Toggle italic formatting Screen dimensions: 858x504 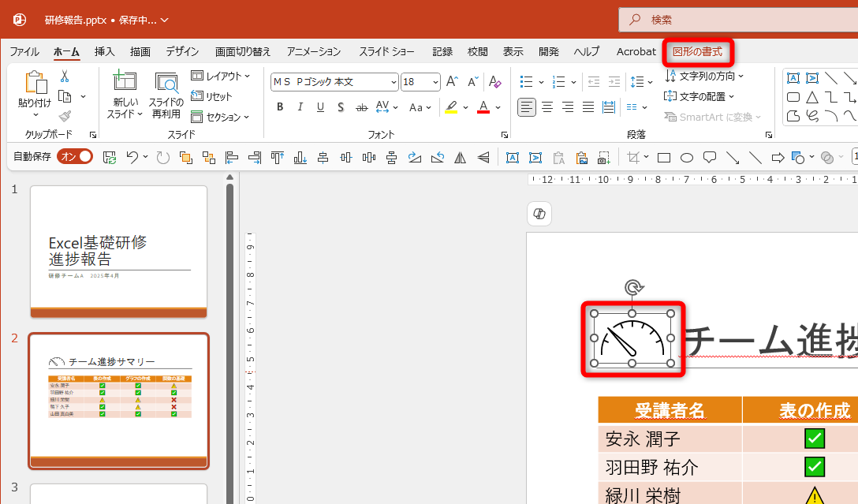click(x=300, y=106)
